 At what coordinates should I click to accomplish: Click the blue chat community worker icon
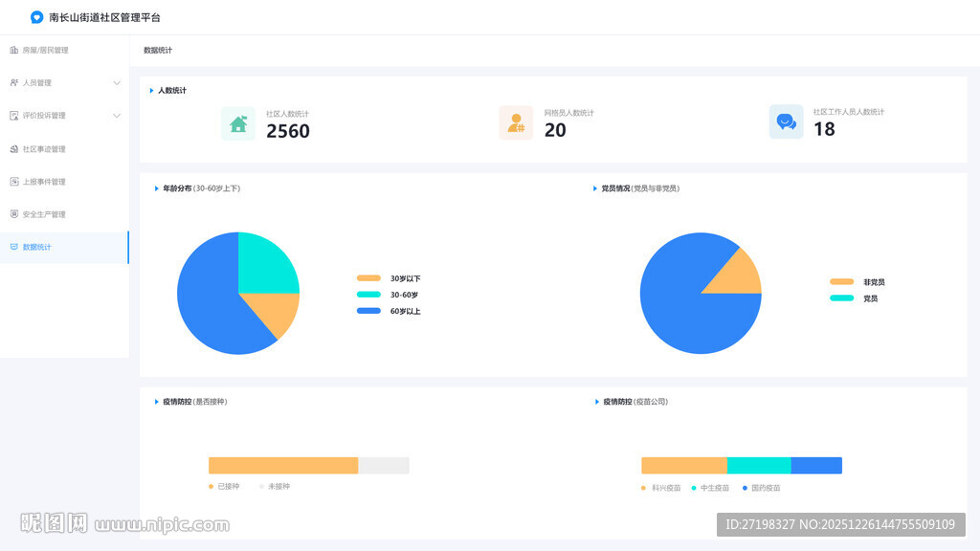click(x=786, y=122)
